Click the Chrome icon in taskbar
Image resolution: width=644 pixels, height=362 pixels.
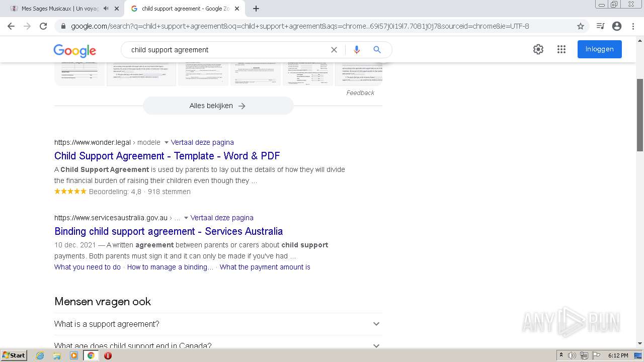(91, 355)
